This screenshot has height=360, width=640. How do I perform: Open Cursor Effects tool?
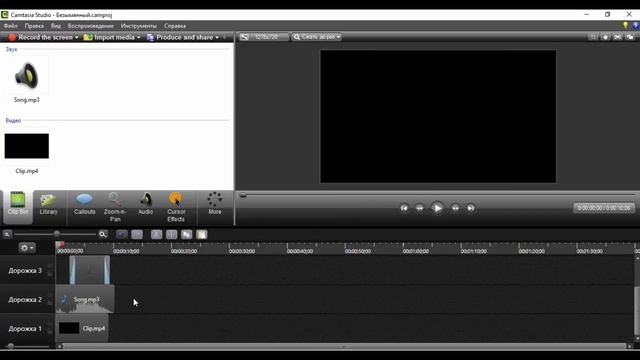176,207
